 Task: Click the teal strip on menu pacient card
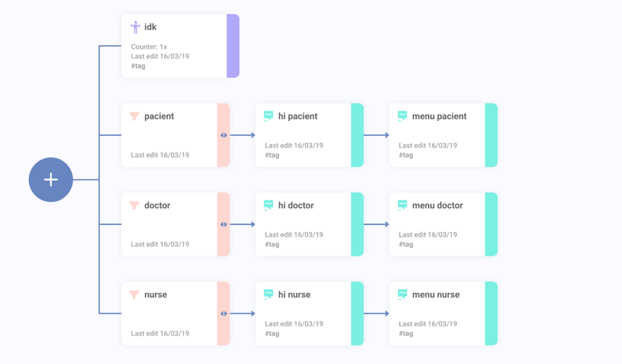click(x=491, y=136)
